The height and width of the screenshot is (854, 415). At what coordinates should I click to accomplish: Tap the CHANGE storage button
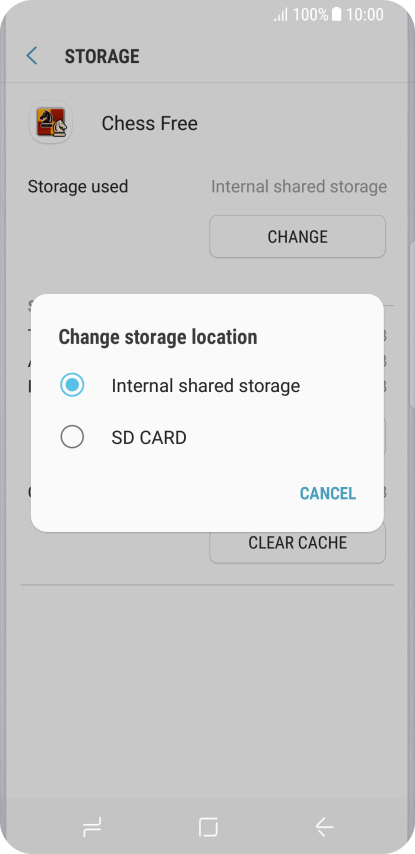tap(297, 236)
